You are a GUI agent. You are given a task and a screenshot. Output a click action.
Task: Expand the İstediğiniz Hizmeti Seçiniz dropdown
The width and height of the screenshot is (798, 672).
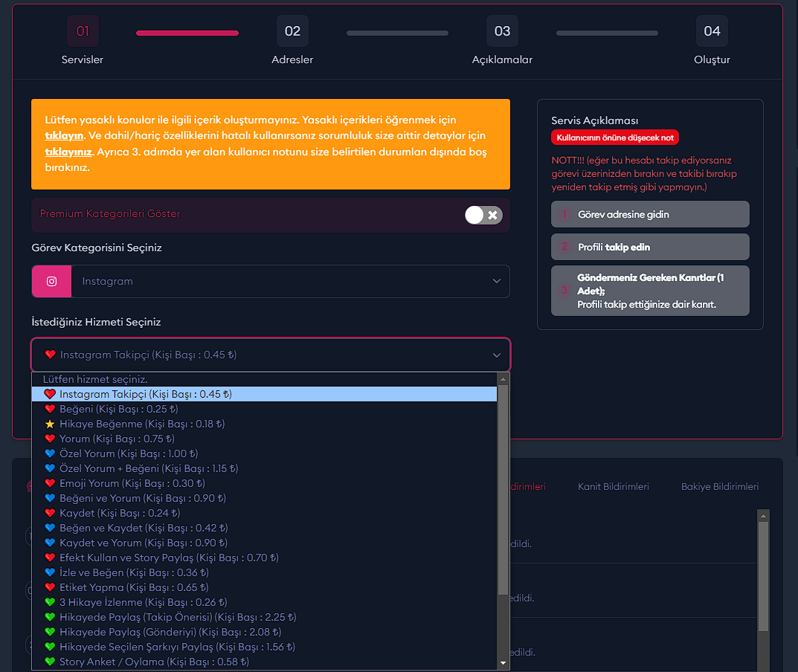[x=270, y=355]
